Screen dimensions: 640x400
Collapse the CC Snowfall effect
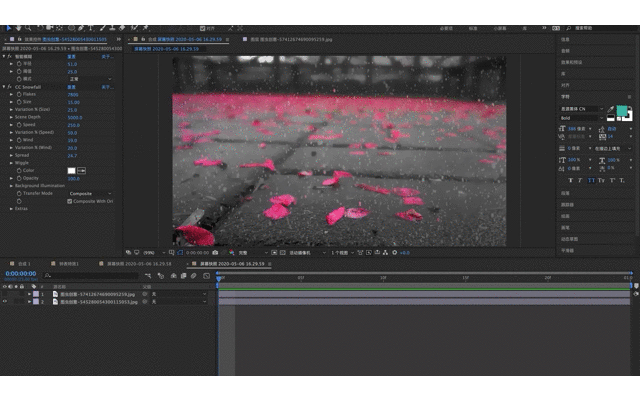point(4,87)
